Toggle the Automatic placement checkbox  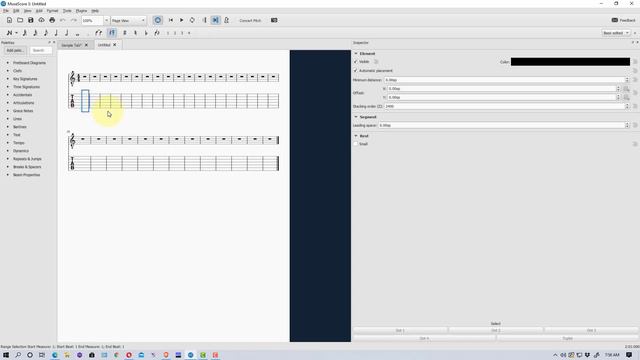tap(356, 71)
